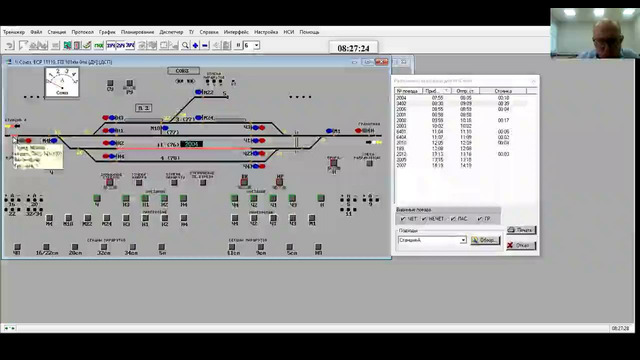Click the Стоянка column header

tap(503, 91)
